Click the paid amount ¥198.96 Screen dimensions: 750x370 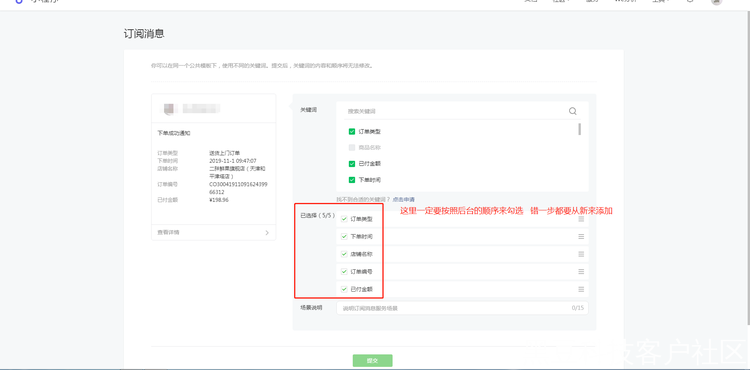(x=219, y=200)
